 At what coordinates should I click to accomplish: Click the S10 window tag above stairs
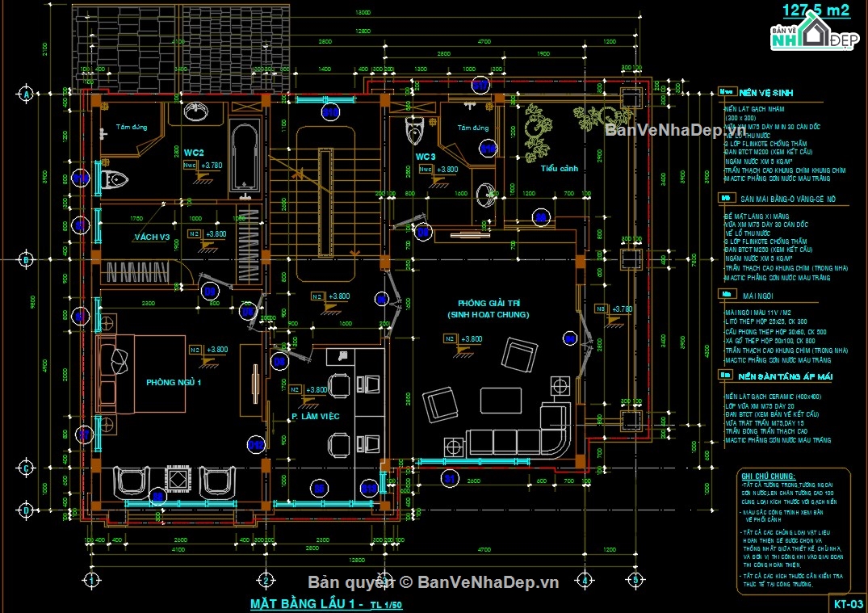330,113
